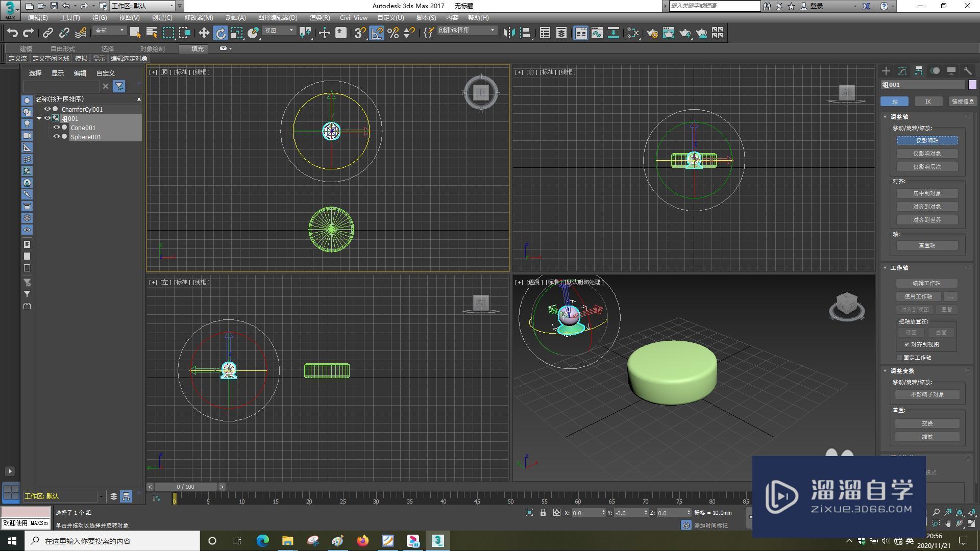Toggle 仅影响轴 button

pos(927,140)
